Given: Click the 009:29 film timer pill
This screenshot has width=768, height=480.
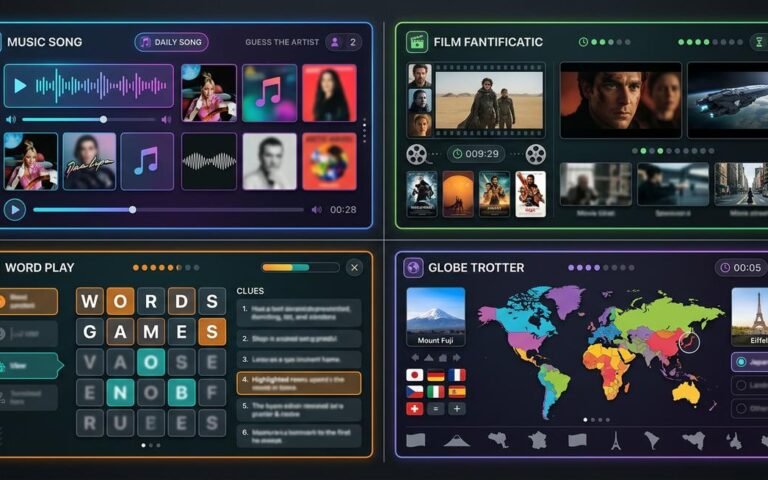Looking at the screenshot, I should tap(476, 154).
